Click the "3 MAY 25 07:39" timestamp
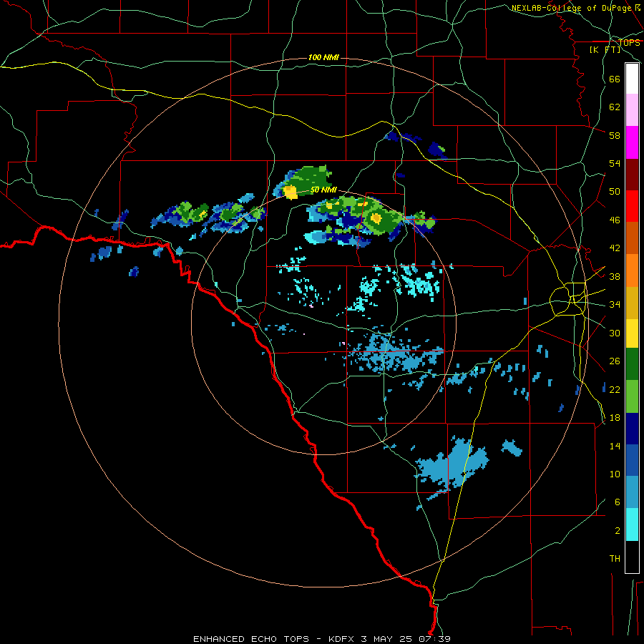Viewport: 644px width, 644px height. [x=406, y=639]
